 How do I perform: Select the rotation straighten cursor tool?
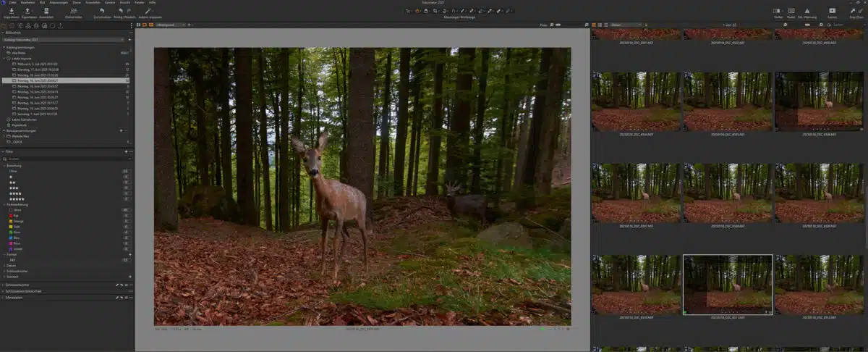click(444, 11)
